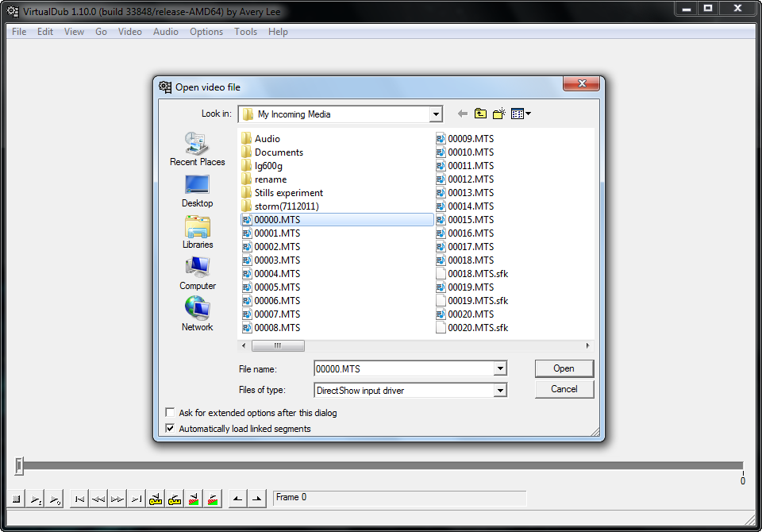Screen dimensions: 762x532
Task: Click the timeline position slider handle
Action: (x=19, y=465)
